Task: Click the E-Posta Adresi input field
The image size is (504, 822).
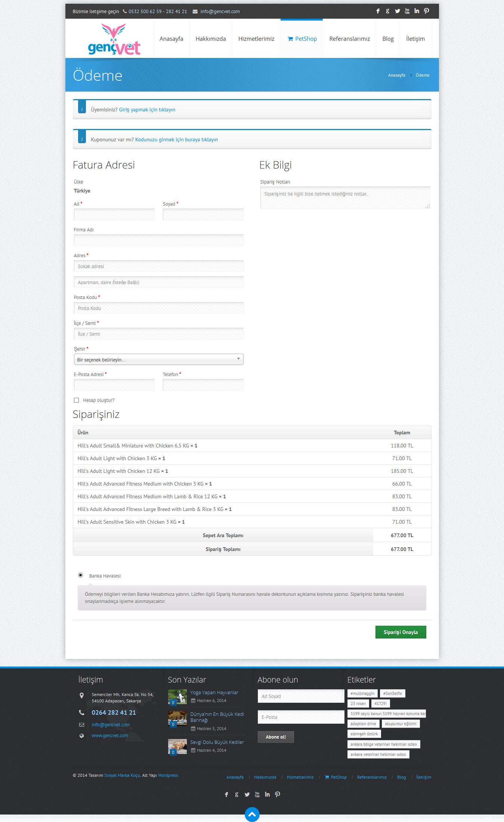Action: [x=114, y=385]
